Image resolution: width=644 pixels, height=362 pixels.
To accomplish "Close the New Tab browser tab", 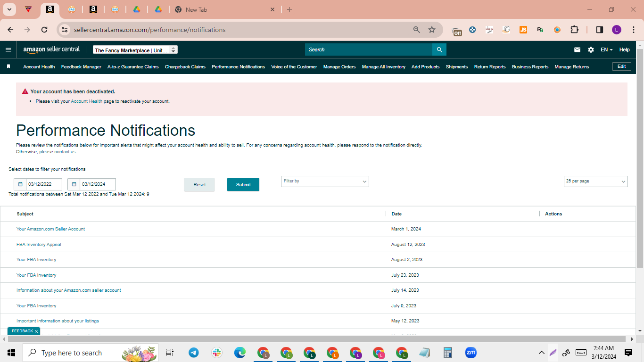I will (x=272, y=9).
